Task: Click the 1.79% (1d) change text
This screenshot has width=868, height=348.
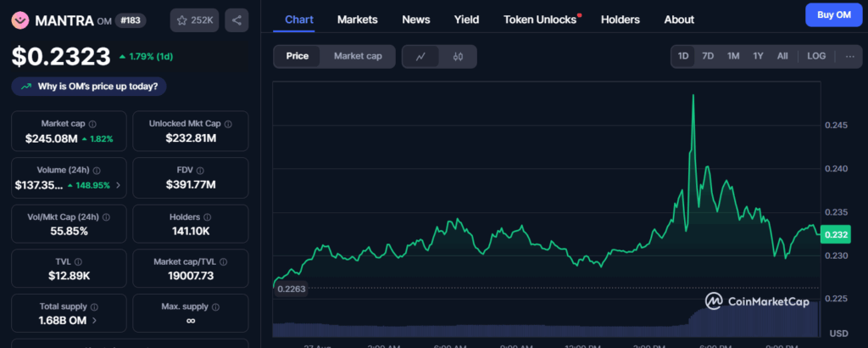Action: click(x=151, y=57)
